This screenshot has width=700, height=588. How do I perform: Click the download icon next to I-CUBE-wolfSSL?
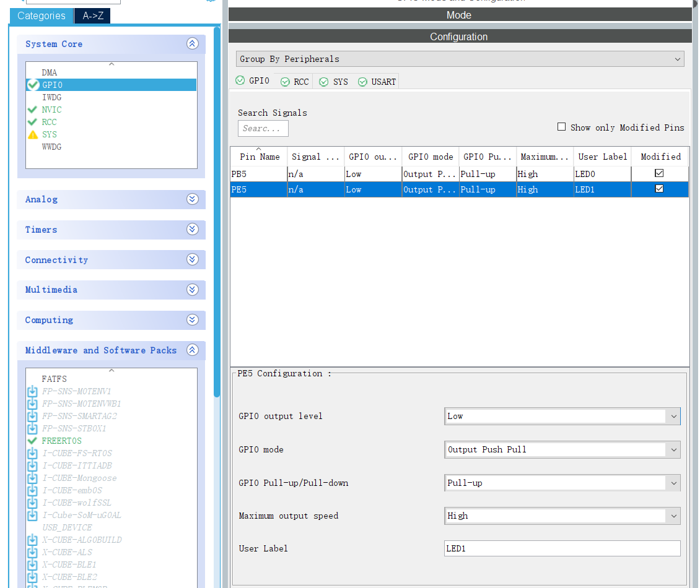pyautogui.click(x=32, y=503)
